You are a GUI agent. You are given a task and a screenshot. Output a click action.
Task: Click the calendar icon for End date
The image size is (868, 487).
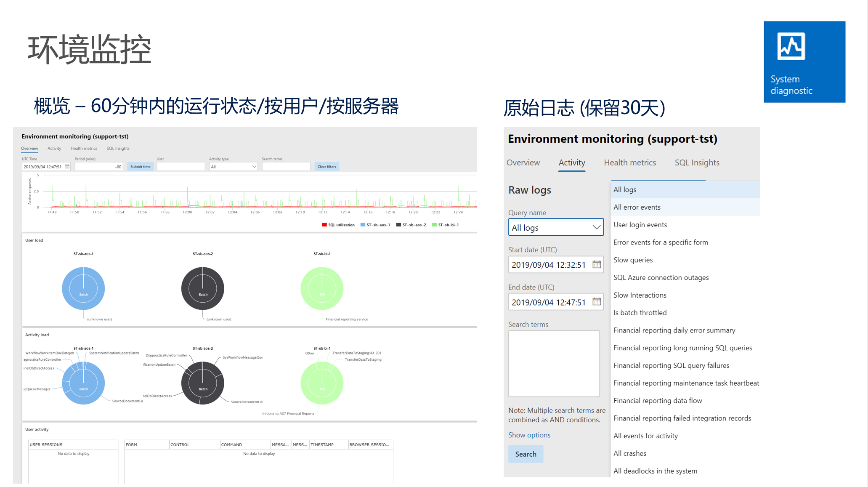pyautogui.click(x=597, y=302)
